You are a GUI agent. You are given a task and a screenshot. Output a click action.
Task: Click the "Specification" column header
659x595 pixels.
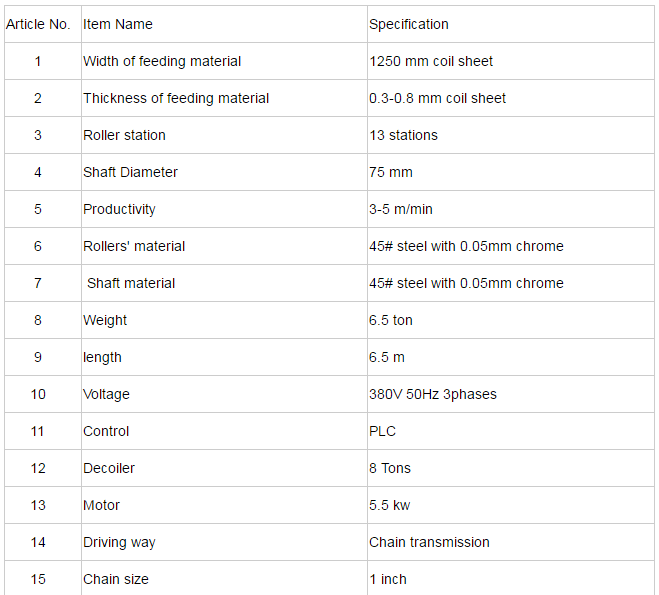409,24
